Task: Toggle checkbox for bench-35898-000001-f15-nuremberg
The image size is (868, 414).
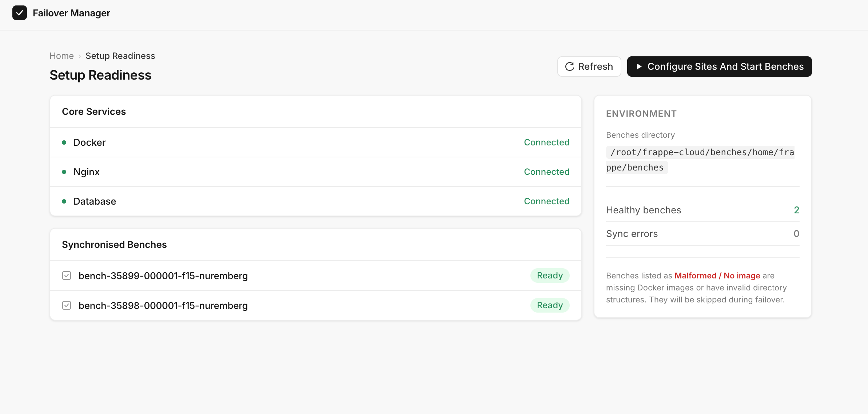Action: click(x=67, y=305)
